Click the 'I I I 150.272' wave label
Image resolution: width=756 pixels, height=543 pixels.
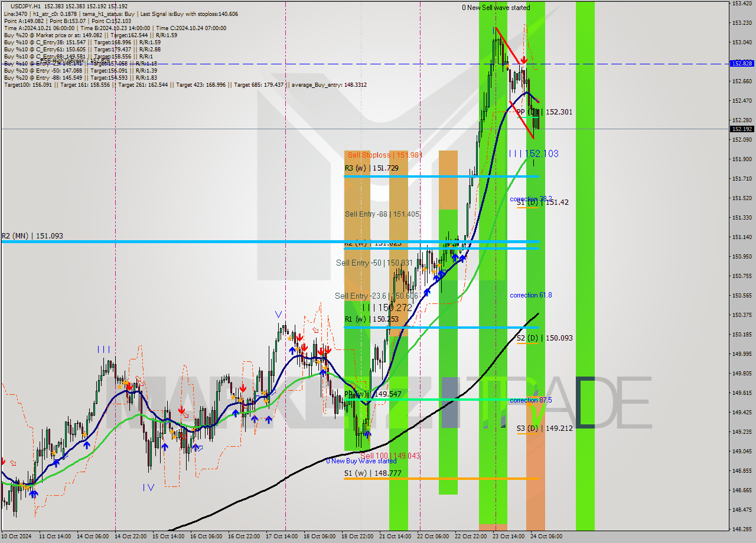click(x=387, y=308)
